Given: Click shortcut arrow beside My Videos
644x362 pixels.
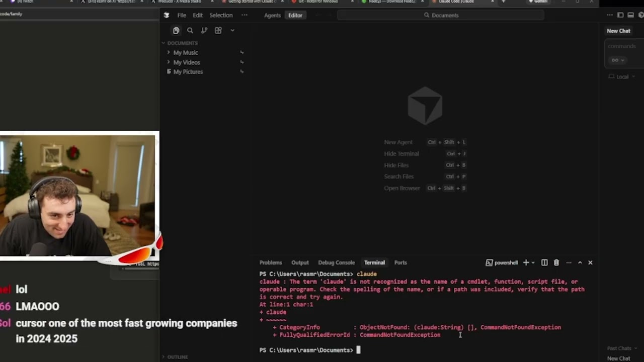Looking at the screenshot, I should [242, 62].
